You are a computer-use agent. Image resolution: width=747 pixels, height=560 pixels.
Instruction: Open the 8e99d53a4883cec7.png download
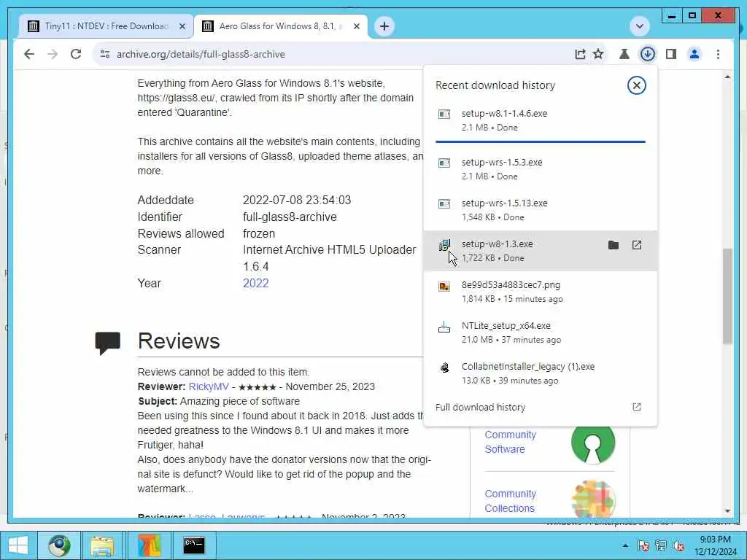(x=541, y=292)
